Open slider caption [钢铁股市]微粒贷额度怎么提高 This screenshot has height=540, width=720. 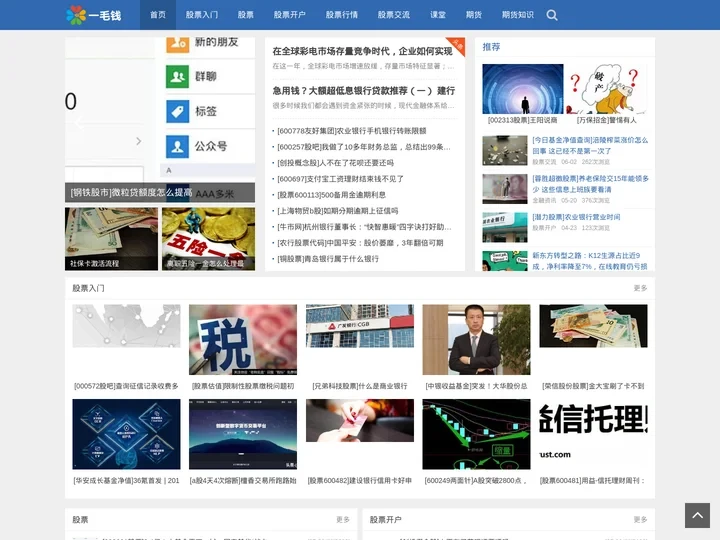131,192
